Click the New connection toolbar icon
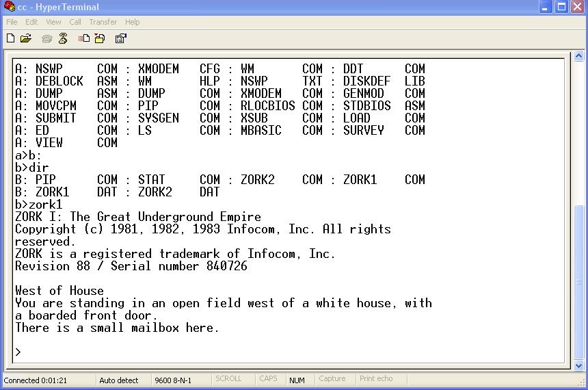588x390 pixels. 11,38
